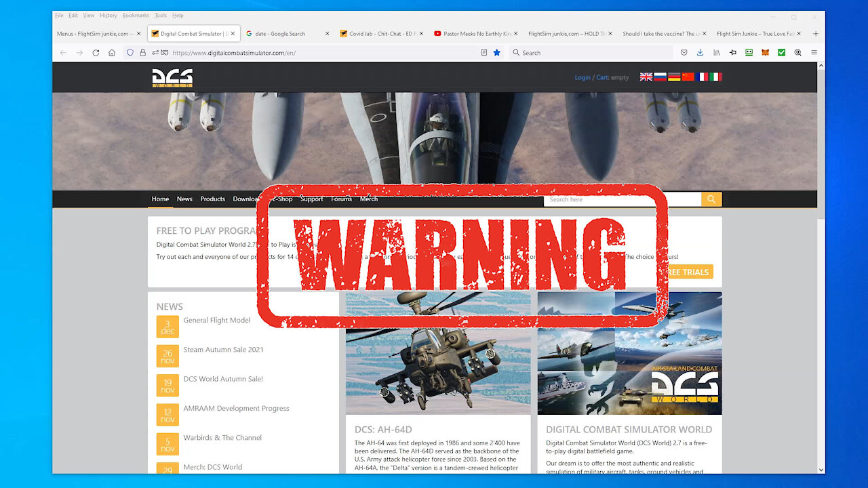Open the tracking protection shield icon
Screen dimensions: 868x488
[x=130, y=53]
